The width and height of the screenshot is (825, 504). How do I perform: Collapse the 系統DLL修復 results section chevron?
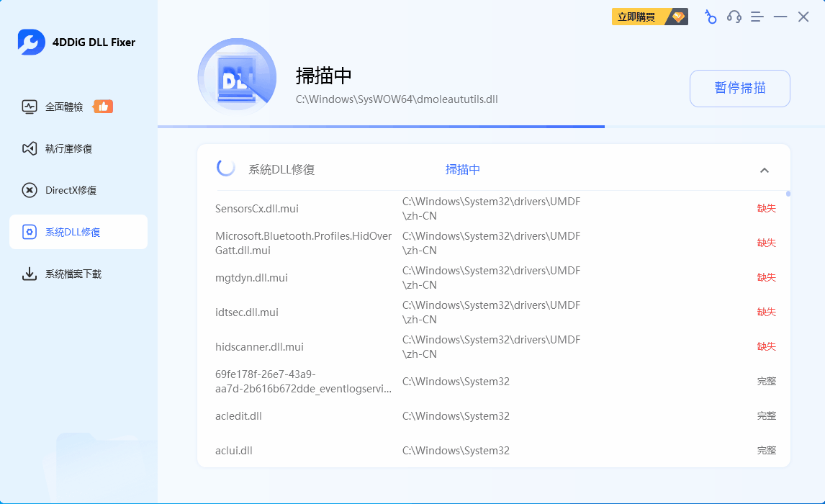click(765, 170)
